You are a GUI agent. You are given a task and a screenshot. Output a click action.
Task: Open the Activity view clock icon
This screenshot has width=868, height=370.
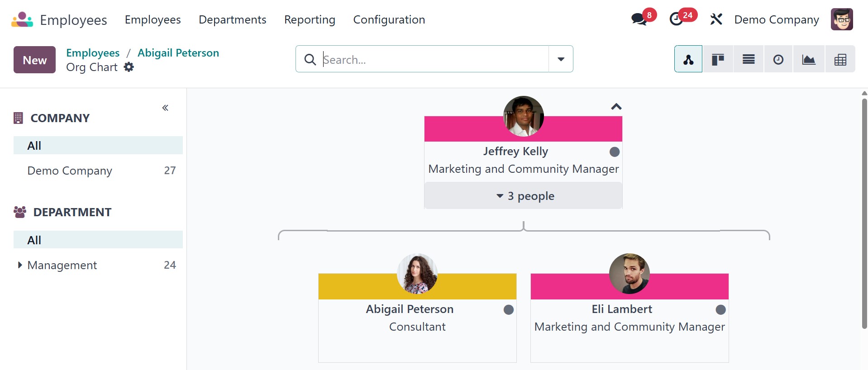(778, 59)
